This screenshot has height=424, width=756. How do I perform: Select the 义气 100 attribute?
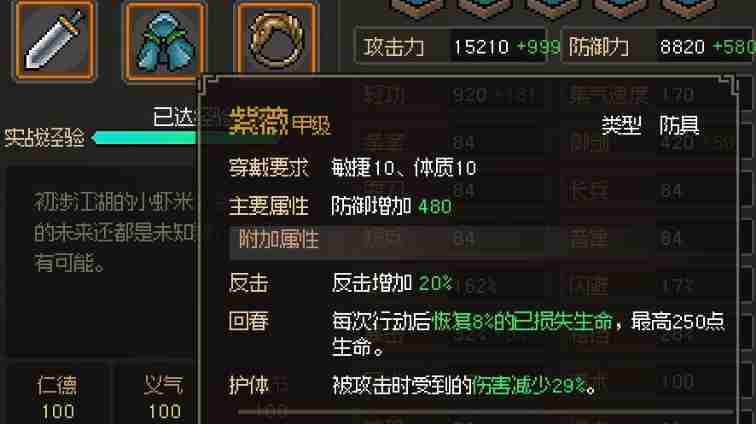[x=164, y=398]
